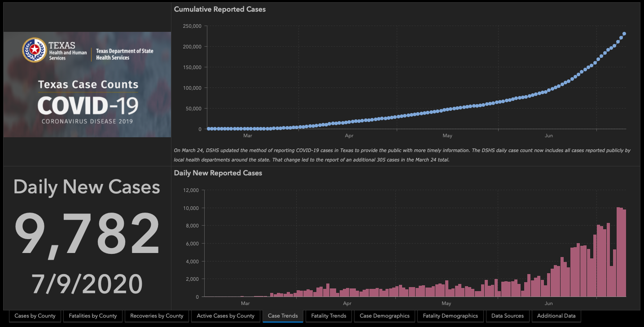This screenshot has height=327, width=644.
Task: Select the last data point on cumulative cases chart
Action: coord(624,34)
